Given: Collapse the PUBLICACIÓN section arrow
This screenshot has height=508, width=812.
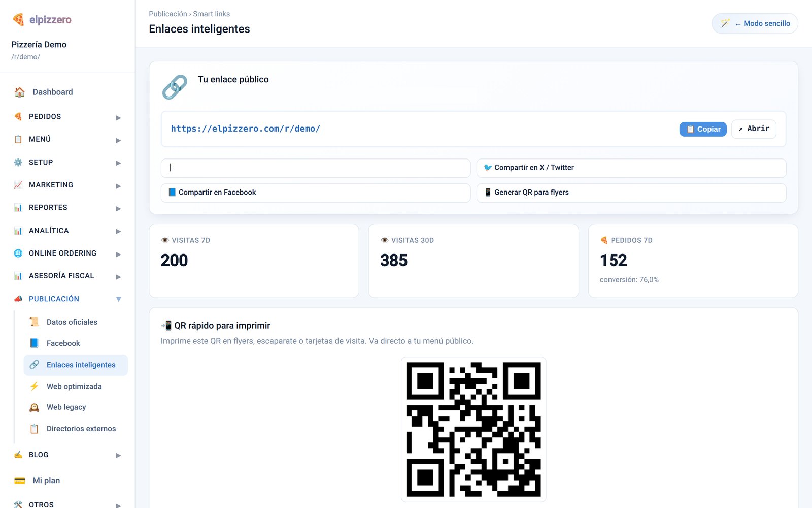Looking at the screenshot, I should (118, 299).
